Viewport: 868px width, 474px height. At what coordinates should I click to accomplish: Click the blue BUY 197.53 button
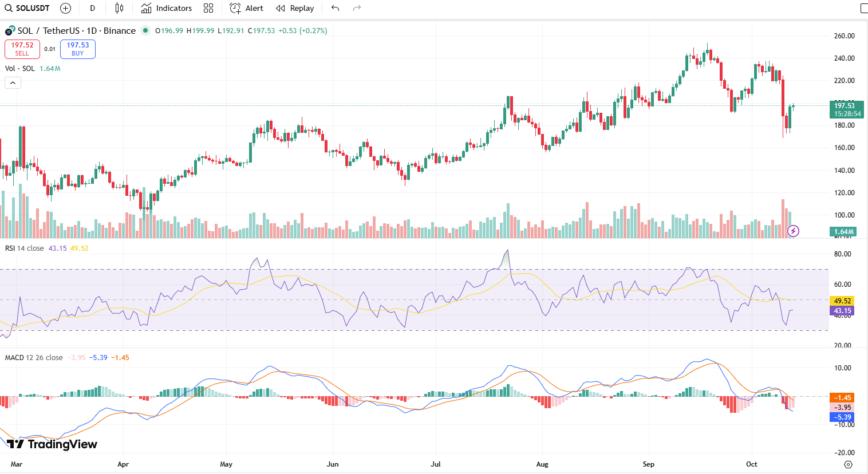tap(77, 49)
